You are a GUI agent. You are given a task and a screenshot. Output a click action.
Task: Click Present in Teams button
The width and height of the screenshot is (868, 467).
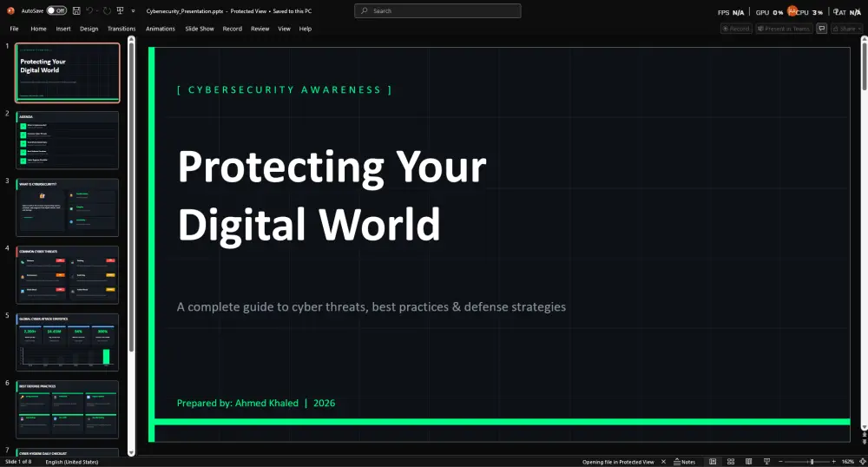[783, 29]
